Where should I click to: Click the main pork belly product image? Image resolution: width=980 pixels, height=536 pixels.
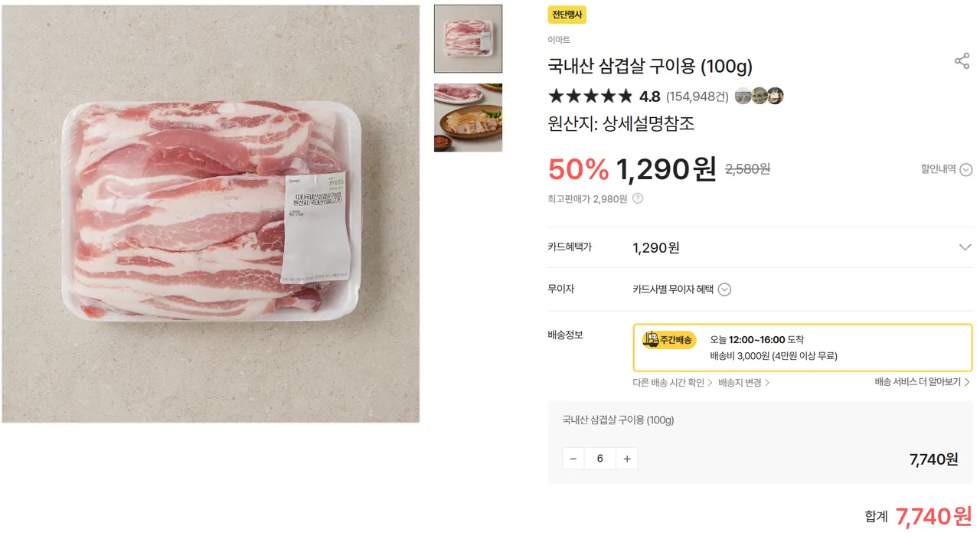[211, 214]
